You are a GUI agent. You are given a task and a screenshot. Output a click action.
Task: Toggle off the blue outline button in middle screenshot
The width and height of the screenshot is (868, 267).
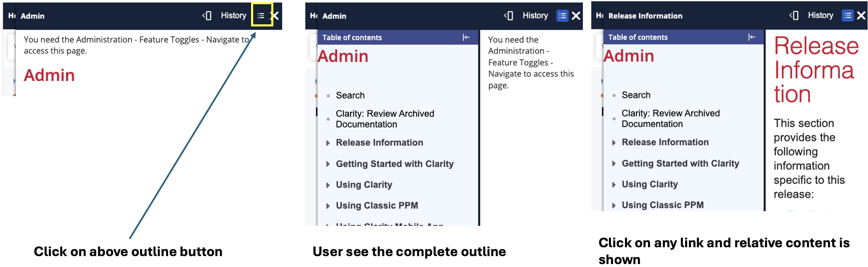562,16
